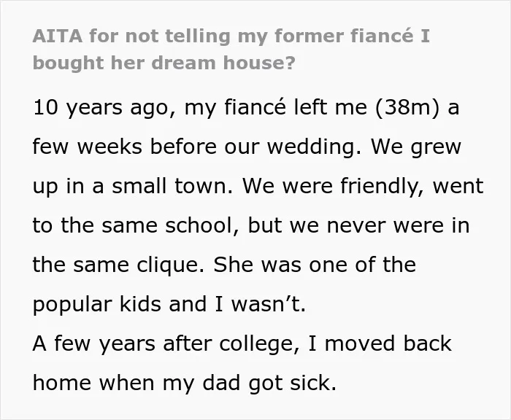Click the phrase 'We were friendly, went'
Viewport: 511px width, 420px height.
[x=363, y=187]
